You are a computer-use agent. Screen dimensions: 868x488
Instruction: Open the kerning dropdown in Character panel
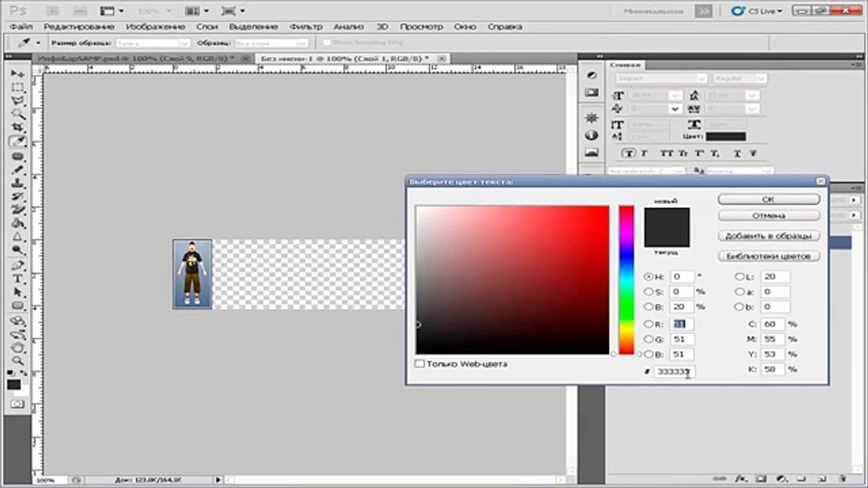[x=675, y=108]
